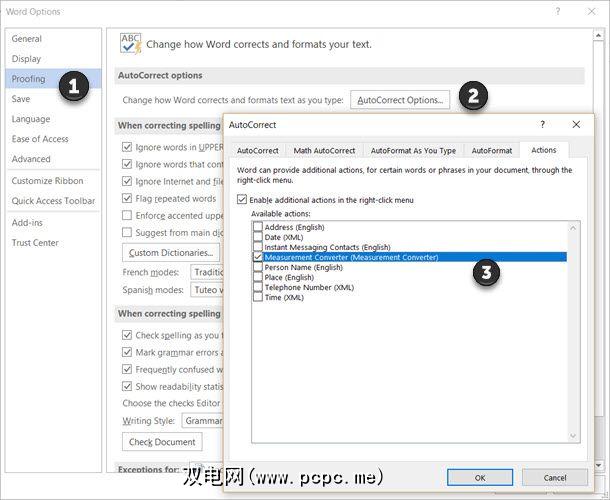The width and height of the screenshot is (610, 500).
Task: Check the Place (English) action
Action: point(258,277)
